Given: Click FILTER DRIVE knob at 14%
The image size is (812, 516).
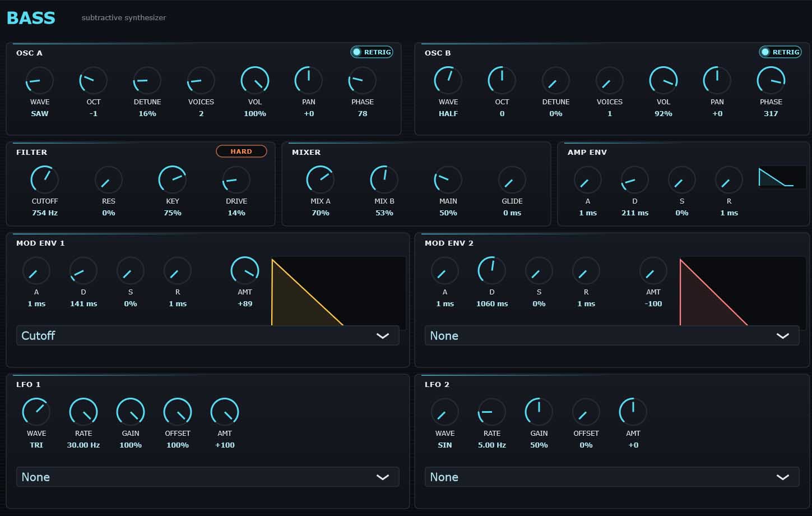Looking at the screenshot, I should point(236,180).
